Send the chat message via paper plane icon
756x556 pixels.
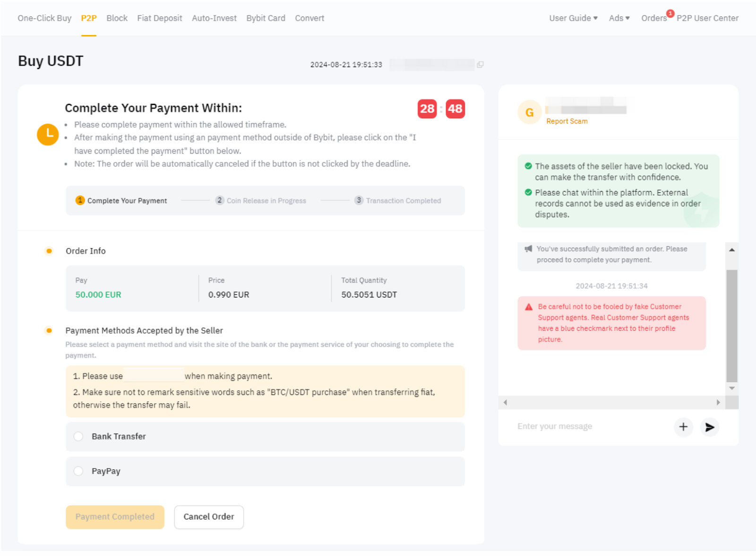(x=709, y=427)
